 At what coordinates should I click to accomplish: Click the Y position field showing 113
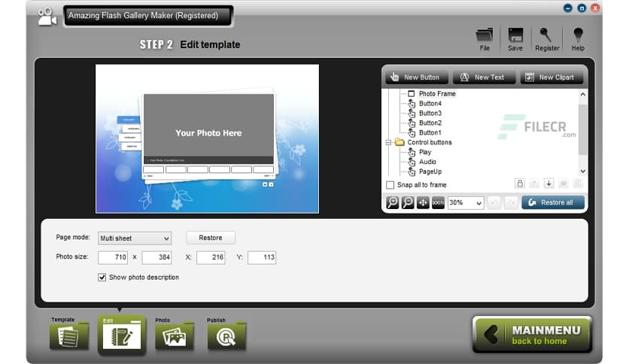tap(262, 257)
